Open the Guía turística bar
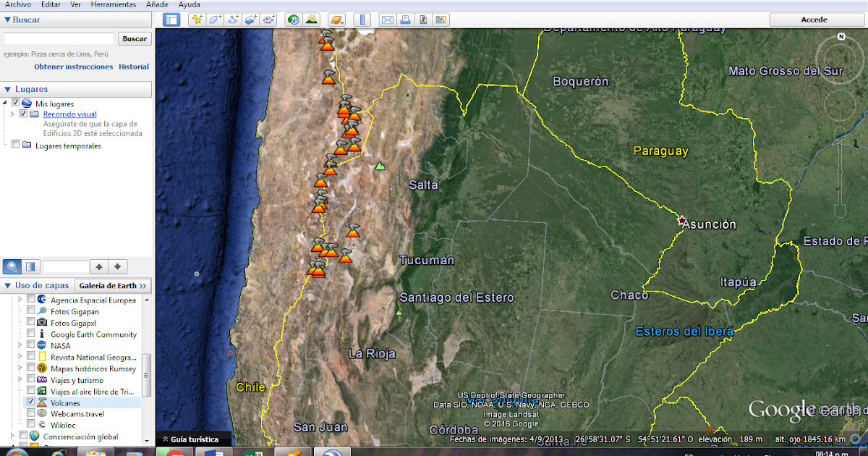This screenshot has width=868, height=456. click(194, 439)
